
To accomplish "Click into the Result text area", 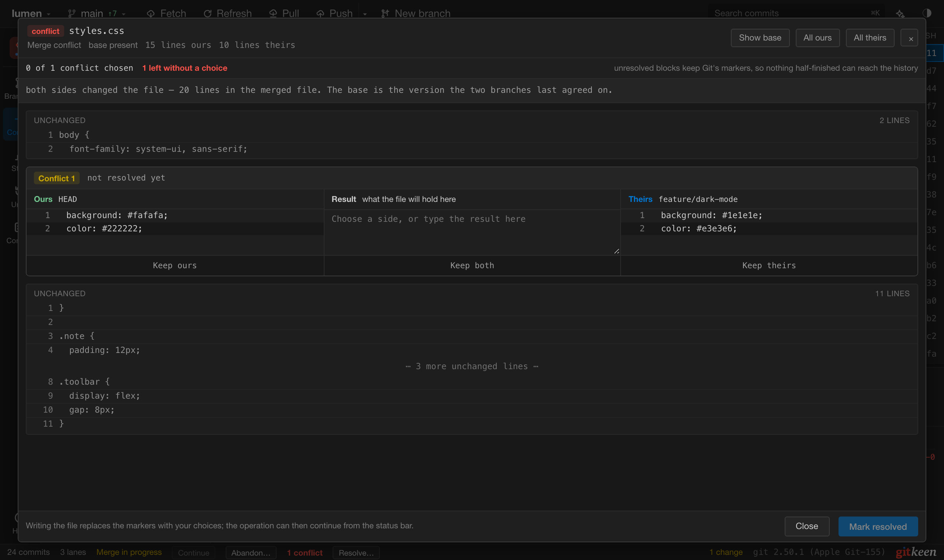I will coord(472,232).
